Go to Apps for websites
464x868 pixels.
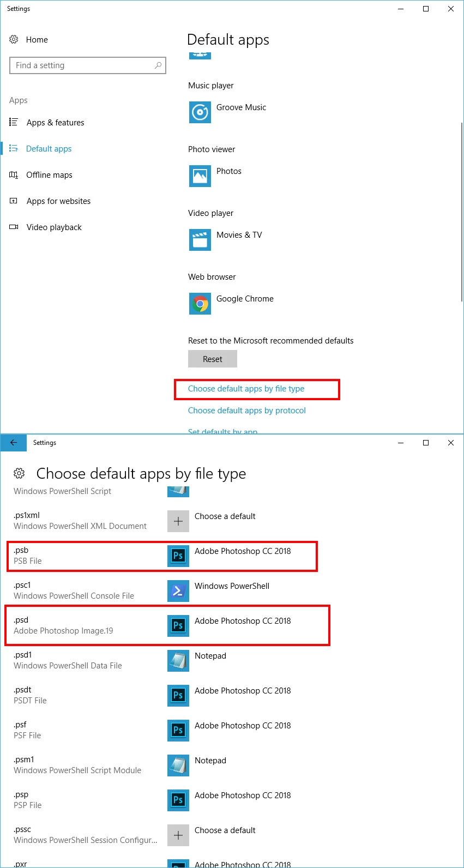(58, 201)
